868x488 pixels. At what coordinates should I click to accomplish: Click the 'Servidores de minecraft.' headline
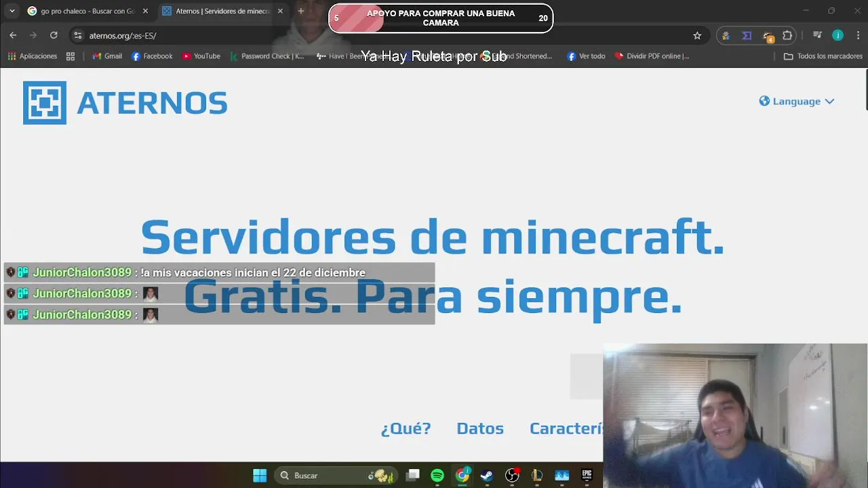(433, 237)
